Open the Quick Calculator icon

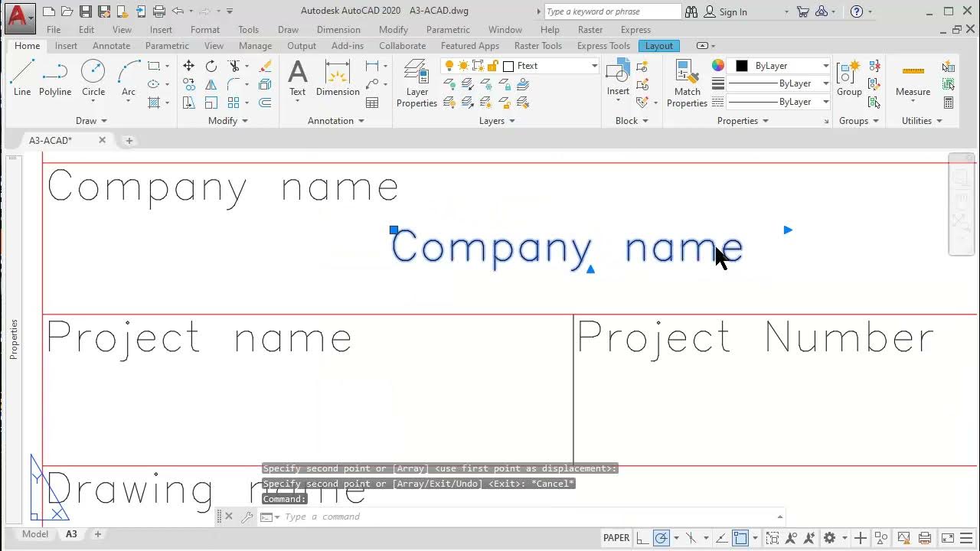[x=949, y=103]
